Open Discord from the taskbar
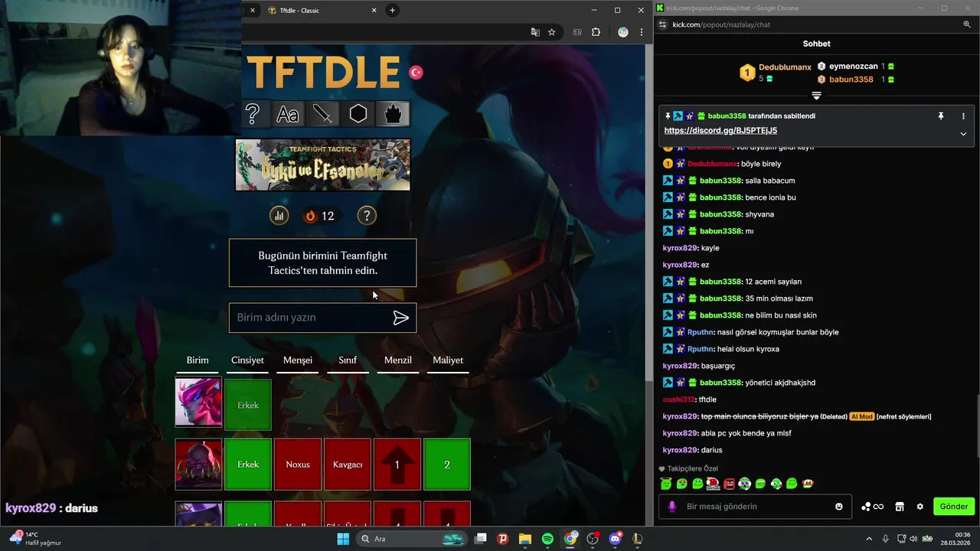 (615, 539)
